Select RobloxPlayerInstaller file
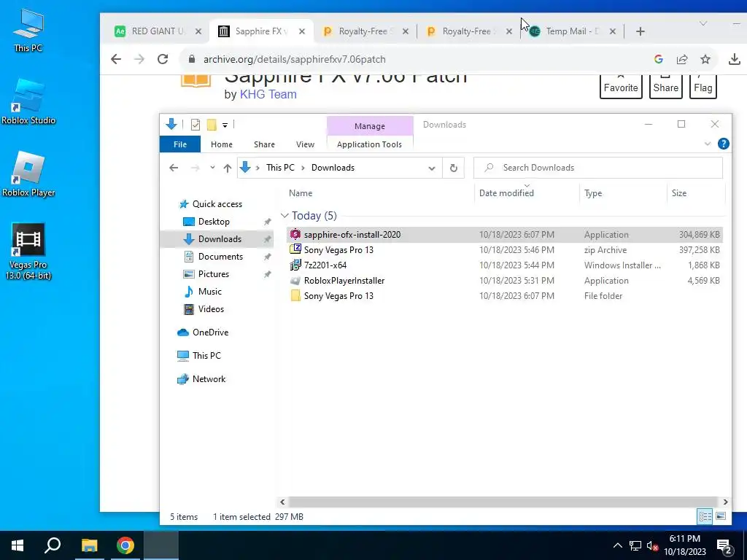The width and height of the screenshot is (747, 560). pos(505,281)
